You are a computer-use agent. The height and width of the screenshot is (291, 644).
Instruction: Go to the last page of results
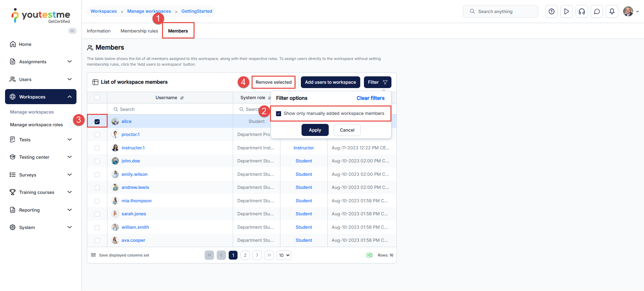point(269,255)
